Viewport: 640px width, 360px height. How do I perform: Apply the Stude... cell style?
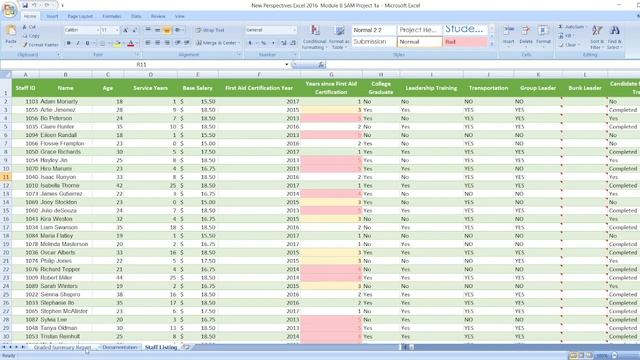[x=465, y=30]
